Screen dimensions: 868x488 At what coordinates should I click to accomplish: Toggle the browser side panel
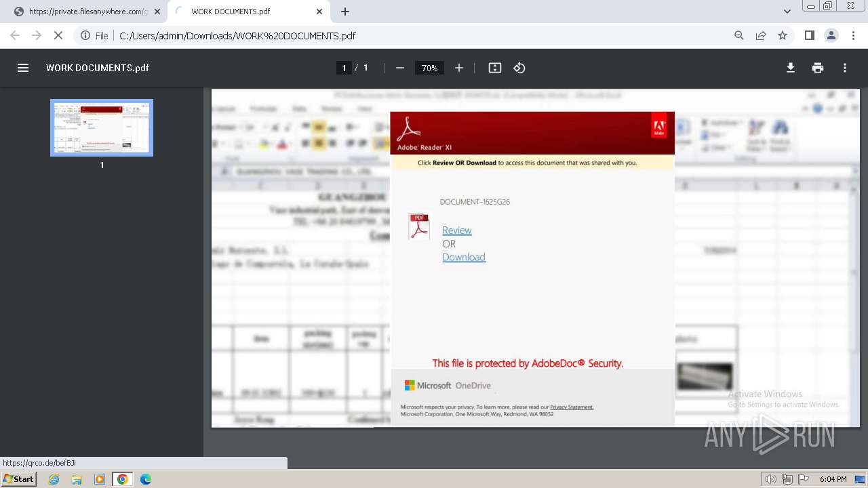[810, 35]
